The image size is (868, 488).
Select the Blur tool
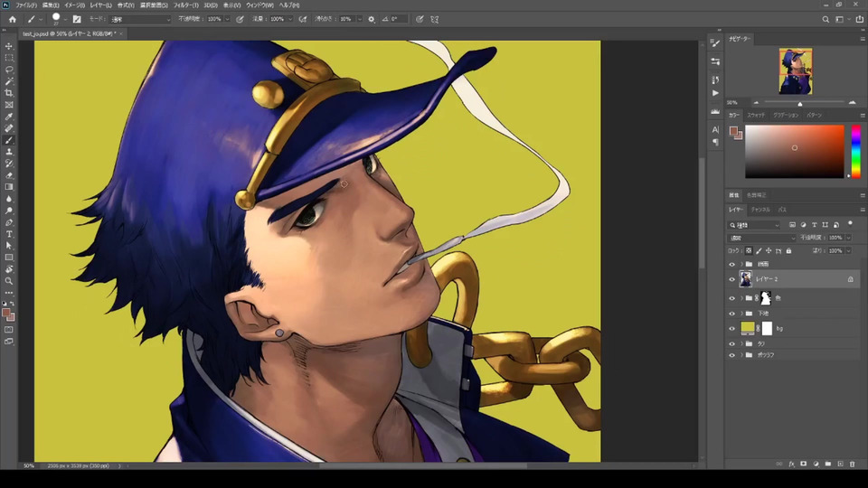pyautogui.click(x=9, y=199)
